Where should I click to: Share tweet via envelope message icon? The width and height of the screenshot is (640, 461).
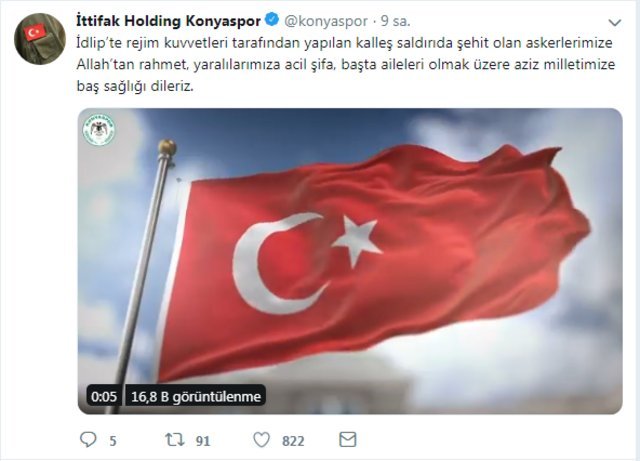coord(348,440)
